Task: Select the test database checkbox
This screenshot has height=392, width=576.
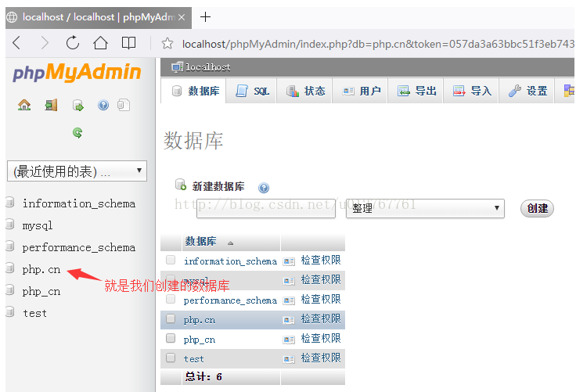Action: coord(171,358)
